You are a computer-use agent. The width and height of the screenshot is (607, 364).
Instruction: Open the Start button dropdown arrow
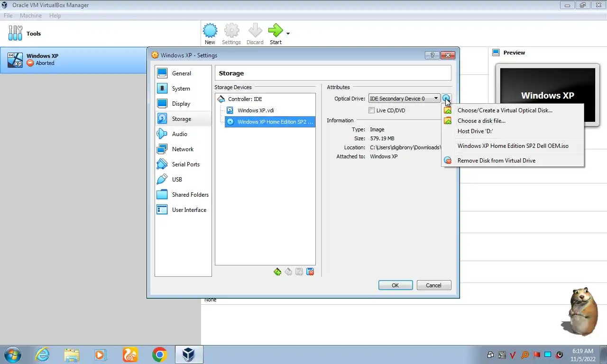click(x=288, y=34)
